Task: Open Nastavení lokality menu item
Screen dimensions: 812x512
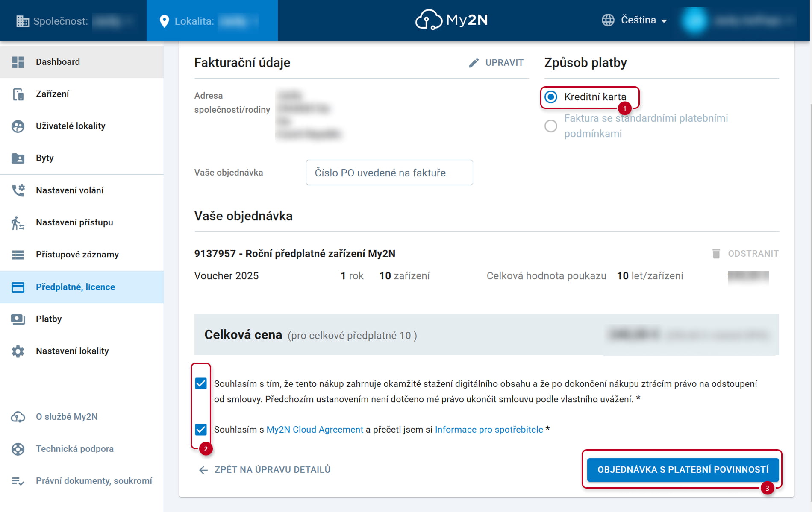Action: (82, 351)
